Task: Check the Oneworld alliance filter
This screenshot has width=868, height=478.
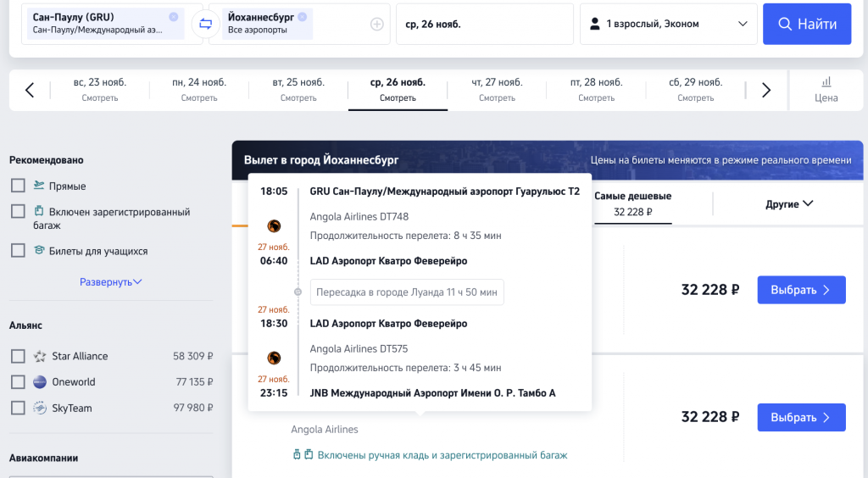Action: click(x=19, y=381)
